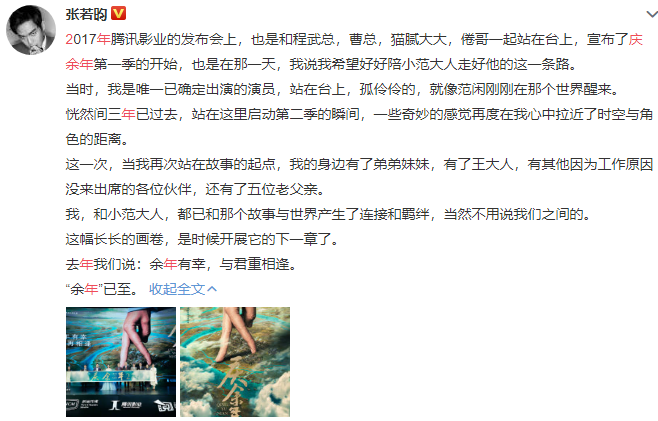Image resolution: width=658 pixels, height=421 pixels.
Task: Click the red highlighted 2017年 keyword
Action: click(88, 39)
